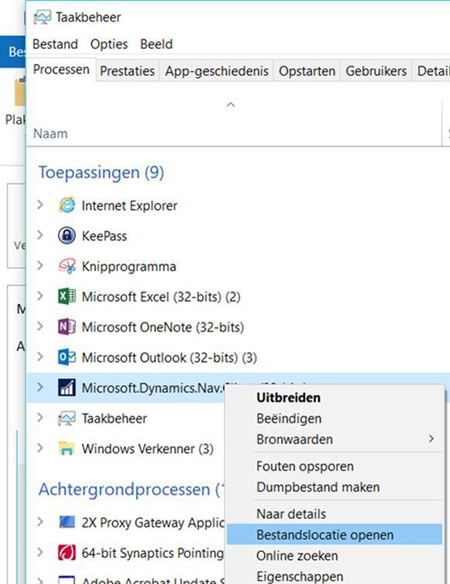Expand the Microsoft Excel (32-bits) entry
The width and height of the screenshot is (450, 584).
40,296
